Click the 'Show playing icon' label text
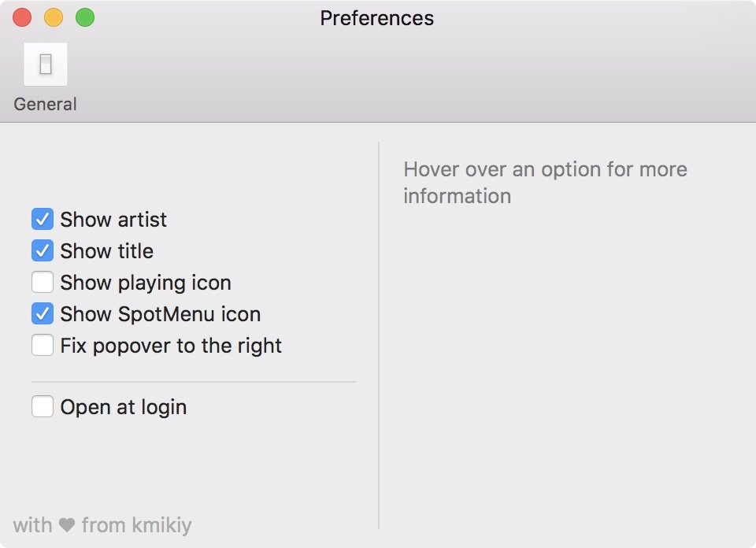This screenshot has width=756, height=548. [146, 283]
